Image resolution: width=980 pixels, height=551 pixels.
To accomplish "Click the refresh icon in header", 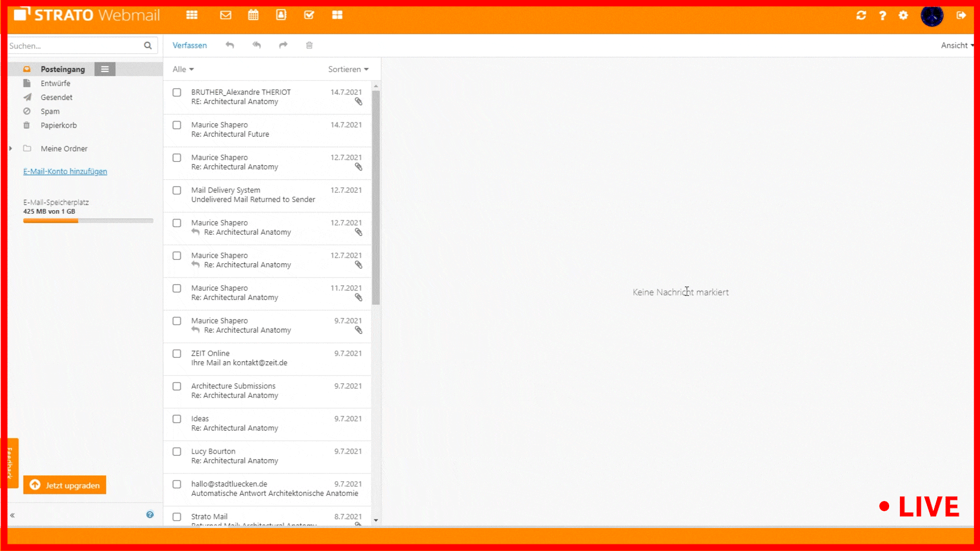I will click(861, 15).
